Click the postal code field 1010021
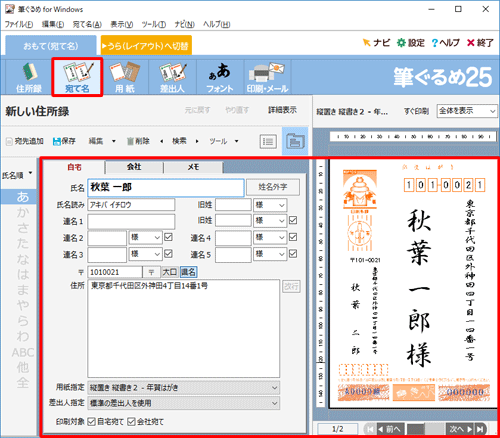 pyautogui.click(x=115, y=272)
